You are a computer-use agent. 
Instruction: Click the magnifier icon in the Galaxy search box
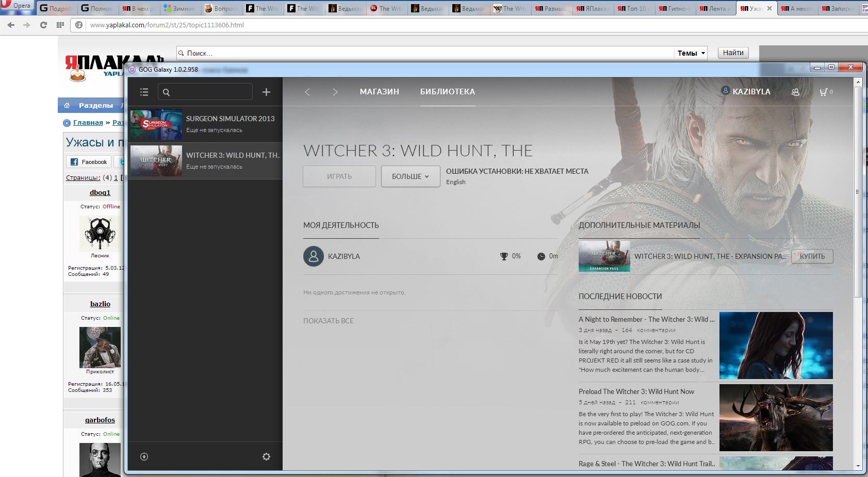[166, 92]
